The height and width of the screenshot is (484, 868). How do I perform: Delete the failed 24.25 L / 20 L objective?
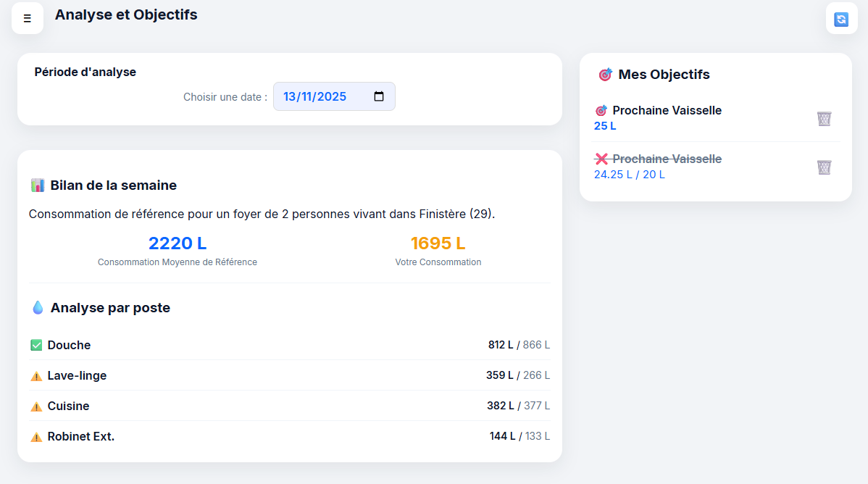(x=824, y=167)
